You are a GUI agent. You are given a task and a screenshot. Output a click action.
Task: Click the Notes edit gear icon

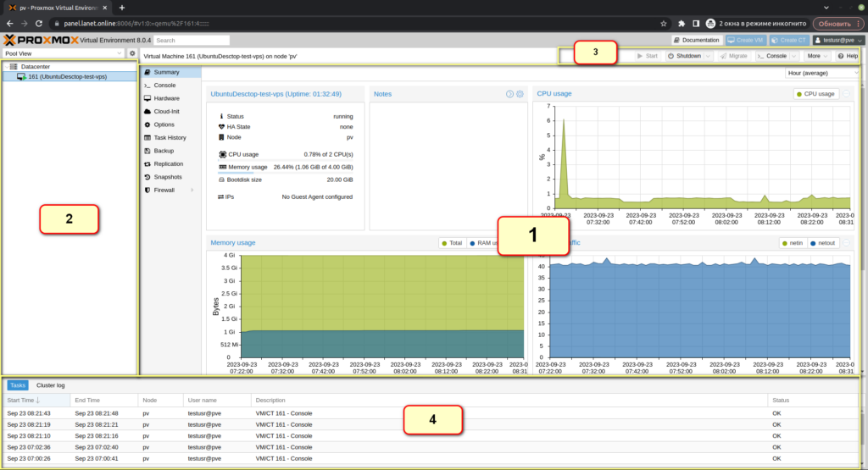tap(520, 94)
